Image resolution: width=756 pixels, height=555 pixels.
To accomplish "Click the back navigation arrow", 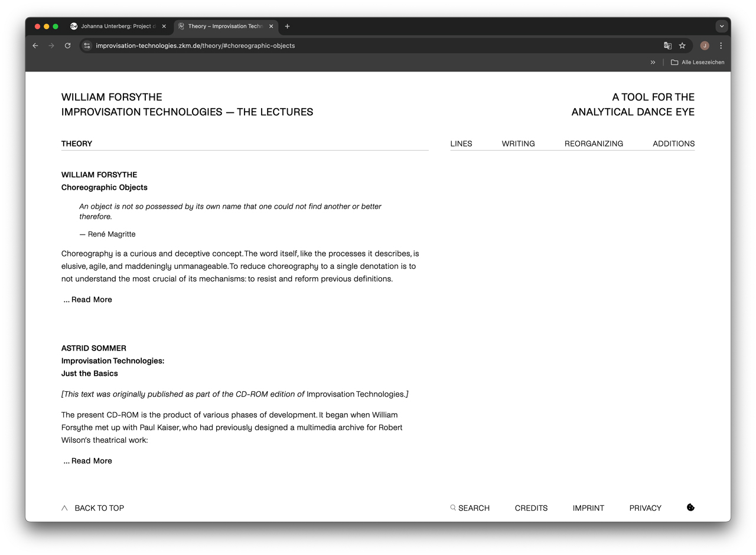I will point(35,45).
